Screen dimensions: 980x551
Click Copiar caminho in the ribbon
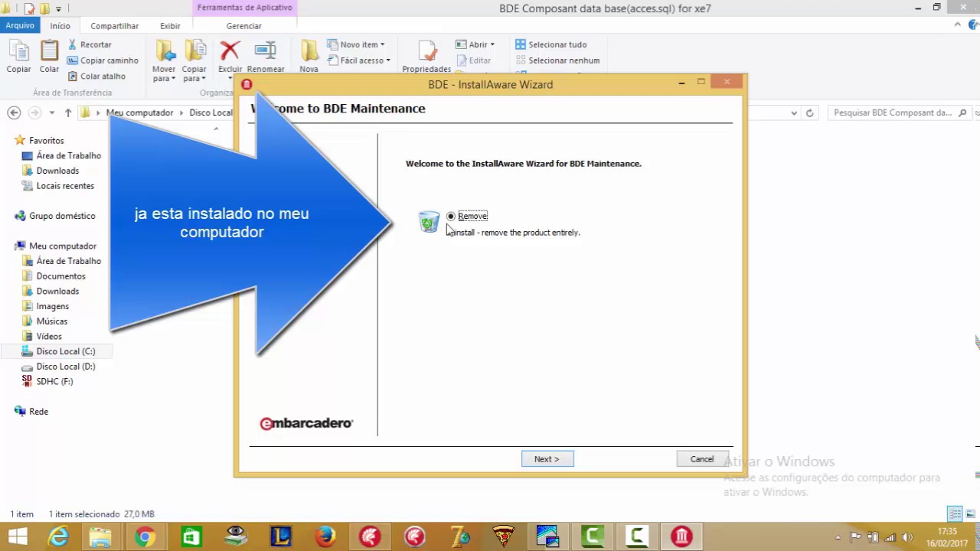tap(103, 60)
